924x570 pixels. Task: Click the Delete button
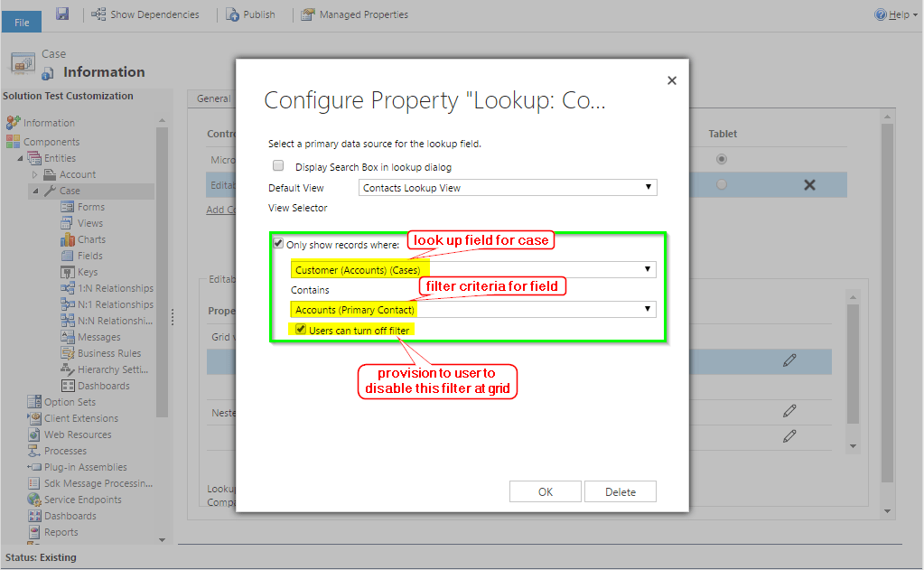point(620,491)
